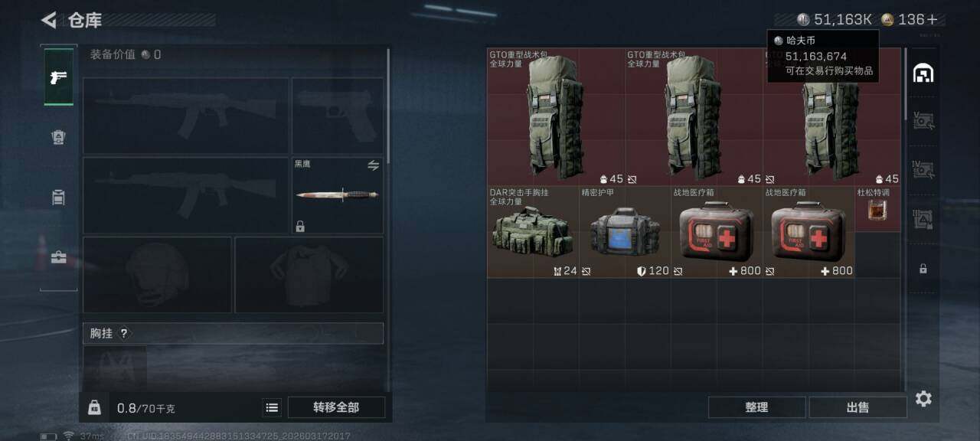This screenshot has width=980, height=441.
Task: Select the 精密护甲 armor repair kit
Action: [625, 232]
